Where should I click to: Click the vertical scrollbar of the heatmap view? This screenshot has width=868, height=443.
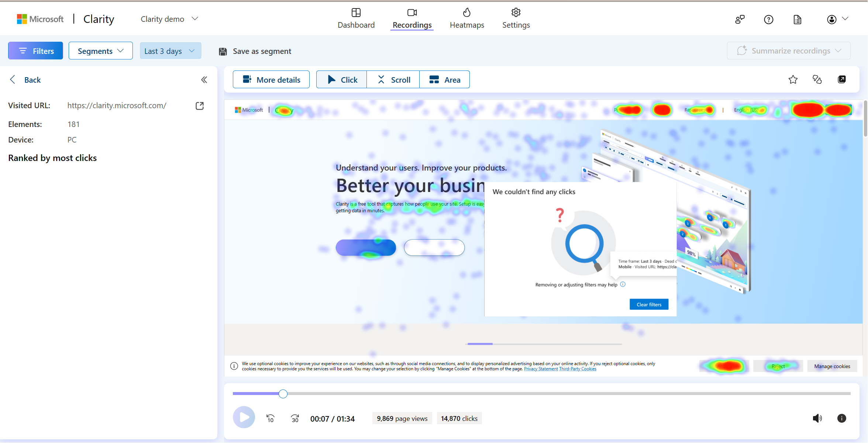tap(865, 119)
